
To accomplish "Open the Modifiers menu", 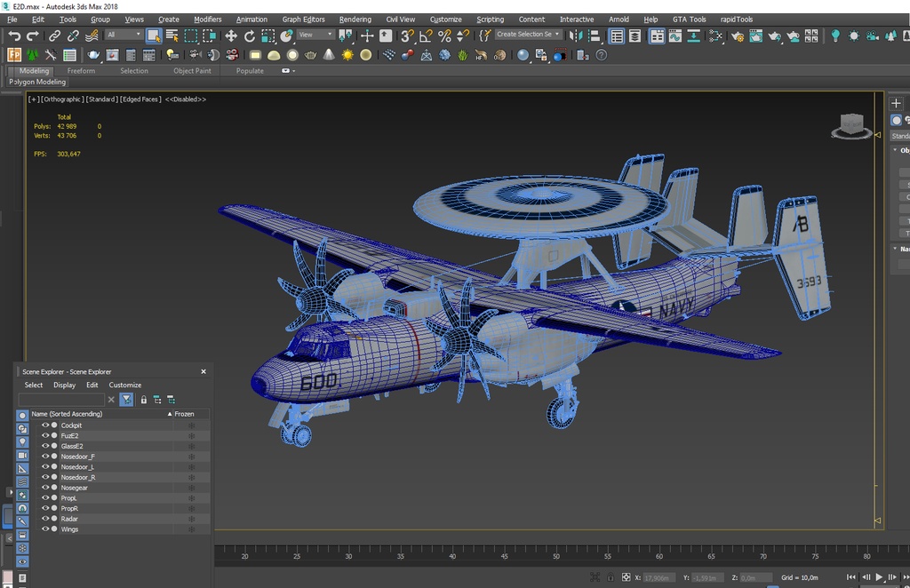I will (207, 19).
